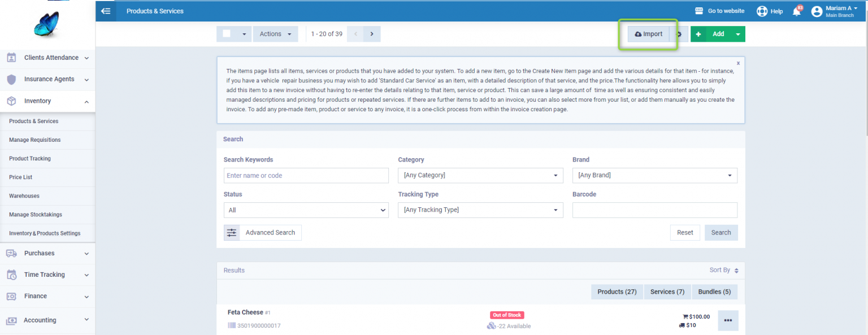Open settings gear next to Import
Viewport: 868px width, 335px height.
tap(679, 34)
